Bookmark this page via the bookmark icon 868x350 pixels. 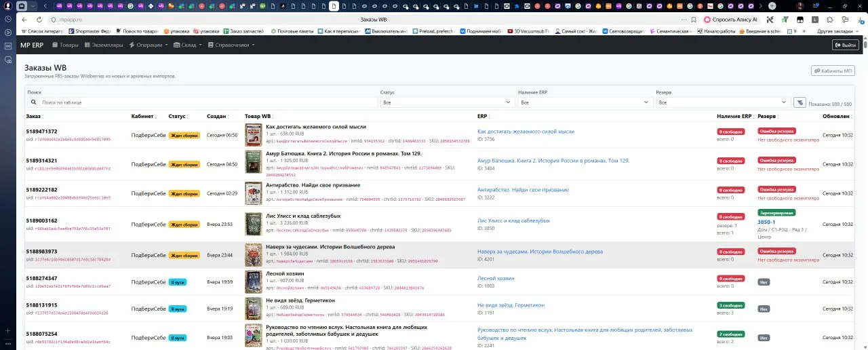[693, 20]
